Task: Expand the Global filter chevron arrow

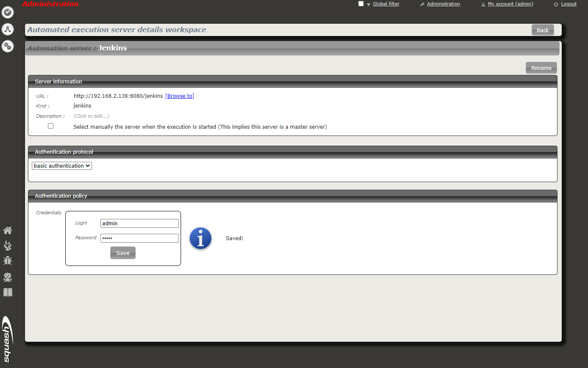Action: (368, 4)
